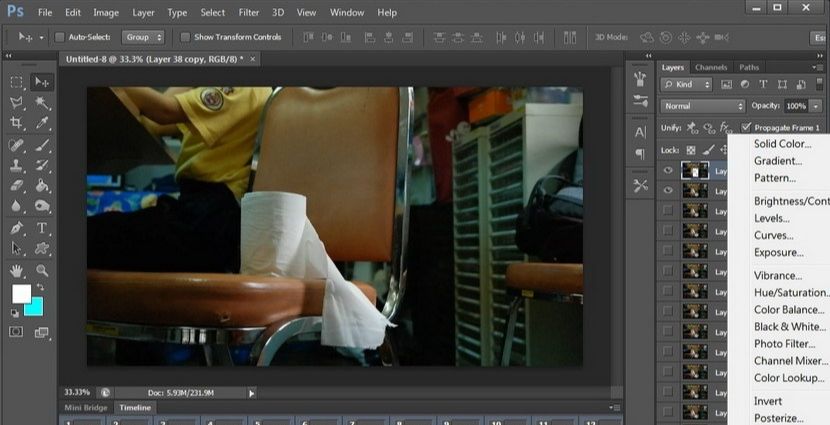830x425 pixels.
Task: Close the Untitled-8 document tab
Action: pos(252,59)
